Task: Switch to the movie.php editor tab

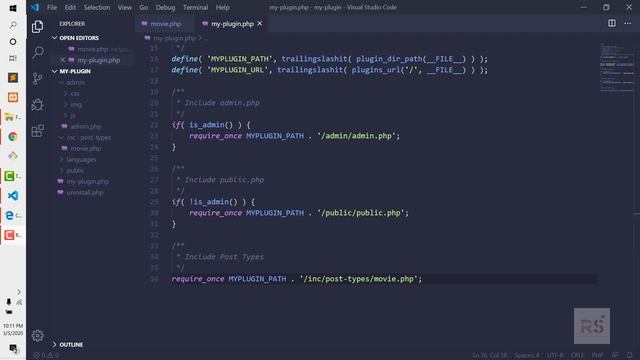Action: click(164, 24)
